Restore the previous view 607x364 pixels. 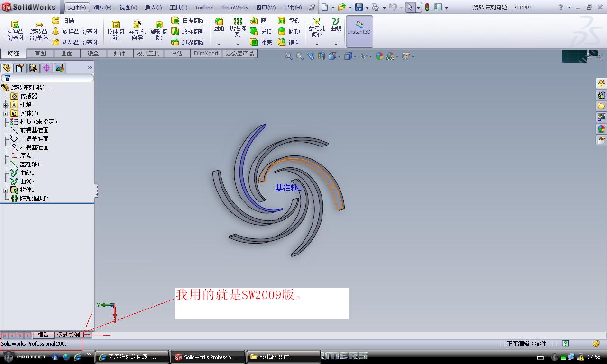[x=311, y=56]
